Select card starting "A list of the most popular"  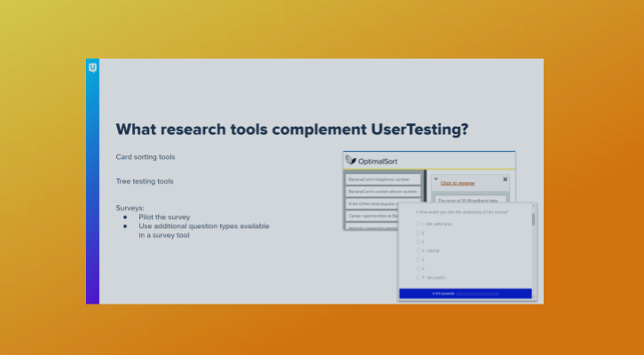click(x=372, y=204)
